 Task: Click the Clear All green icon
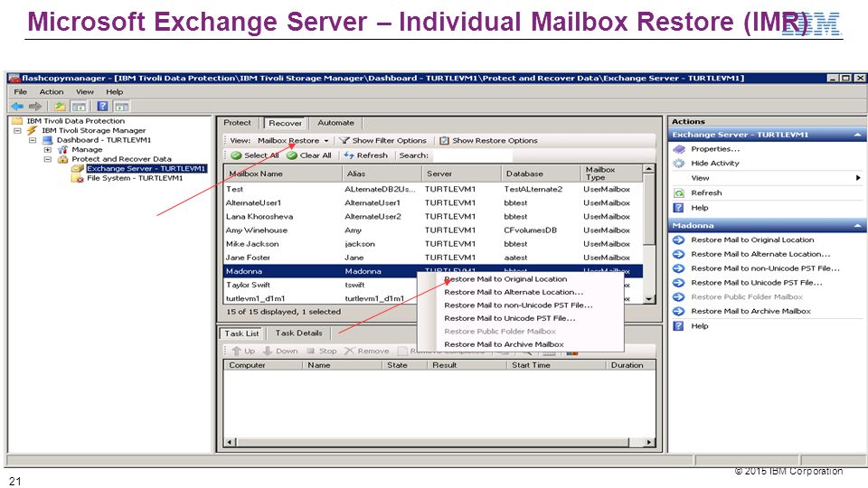[292, 155]
